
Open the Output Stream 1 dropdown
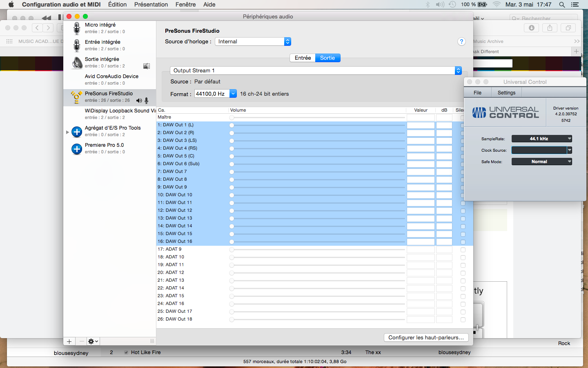click(316, 71)
